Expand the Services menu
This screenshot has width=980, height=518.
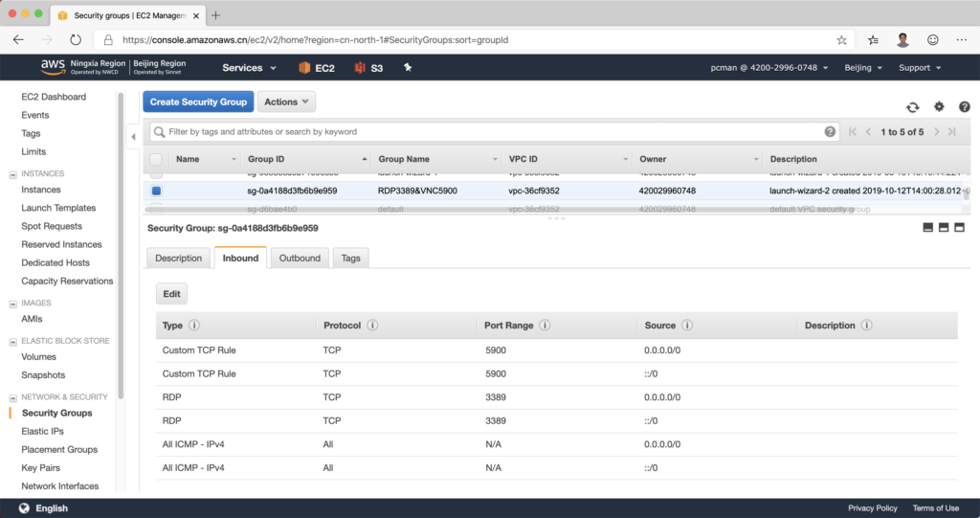point(249,68)
